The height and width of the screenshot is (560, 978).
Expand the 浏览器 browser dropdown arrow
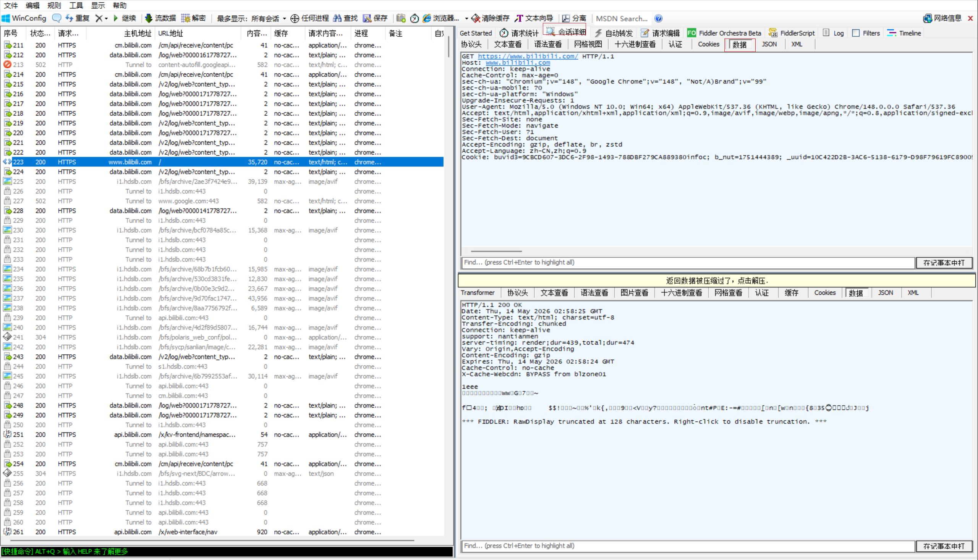[466, 18]
